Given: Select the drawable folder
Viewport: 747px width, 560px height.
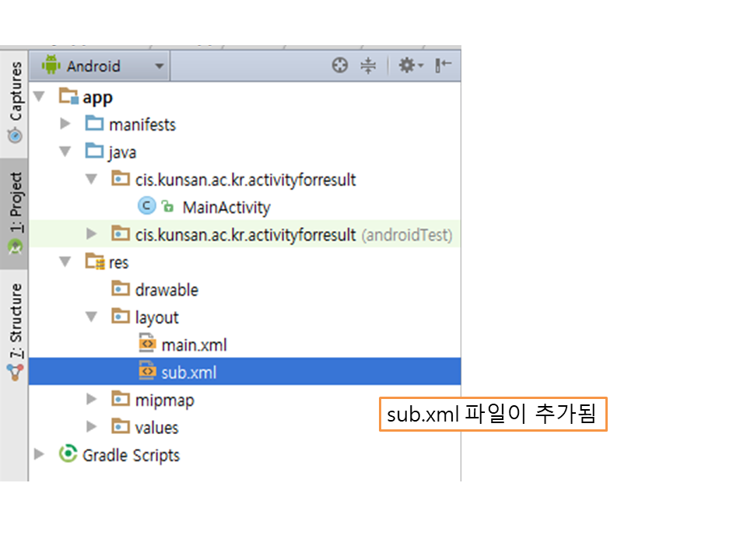Looking at the screenshot, I should point(166,290).
